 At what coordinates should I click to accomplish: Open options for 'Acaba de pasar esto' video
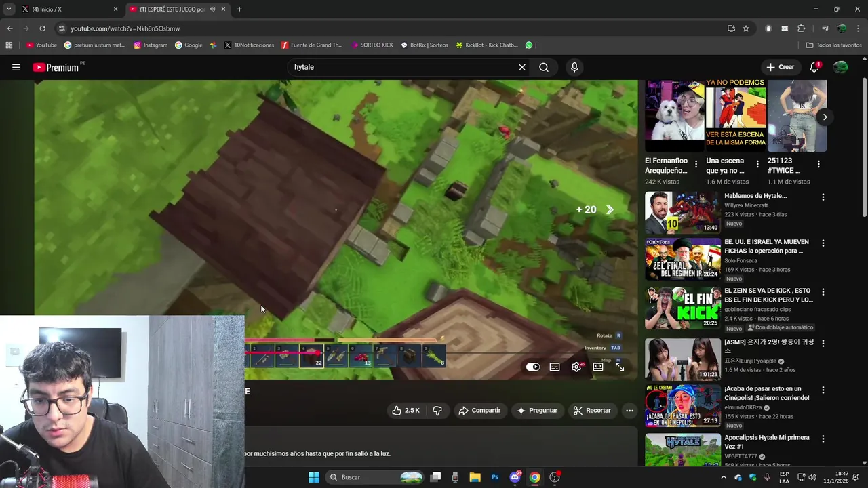click(823, 390)
